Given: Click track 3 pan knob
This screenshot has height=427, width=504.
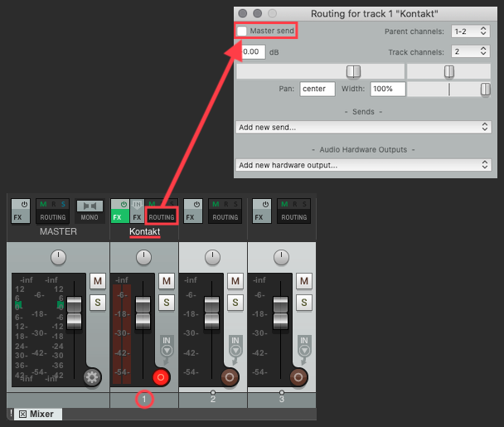Looking at the screenshot, I should coord(281,258).
